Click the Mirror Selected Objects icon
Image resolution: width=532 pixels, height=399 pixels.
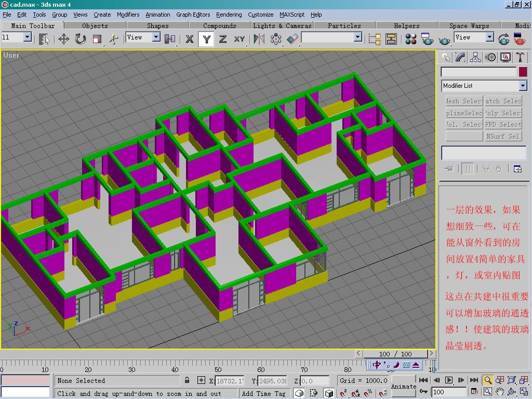coord(259,39)
